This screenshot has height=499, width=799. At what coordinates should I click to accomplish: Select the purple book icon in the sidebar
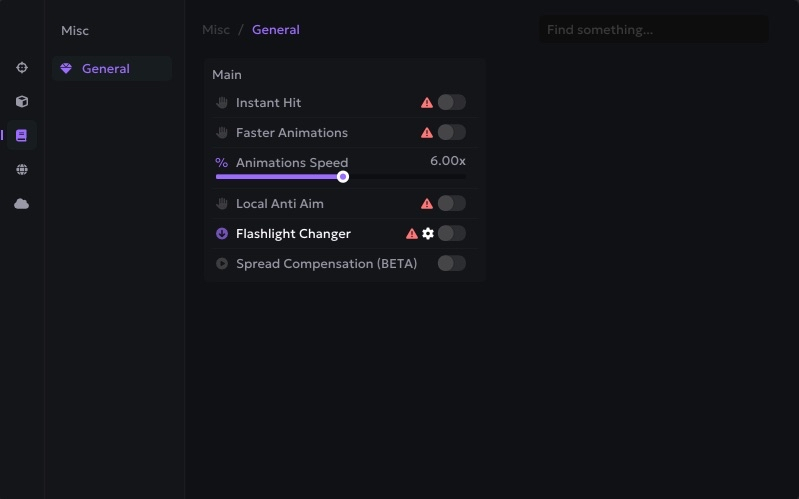(x=22, y=135)
